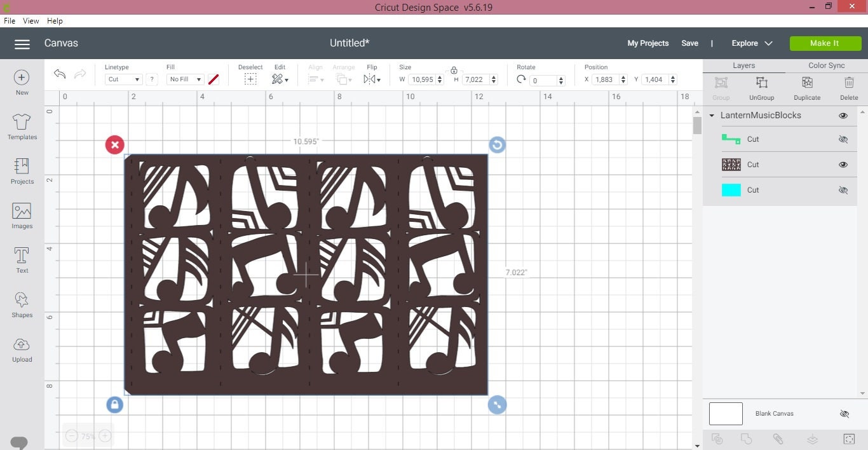Open the Shapes tool

[22, 304]
